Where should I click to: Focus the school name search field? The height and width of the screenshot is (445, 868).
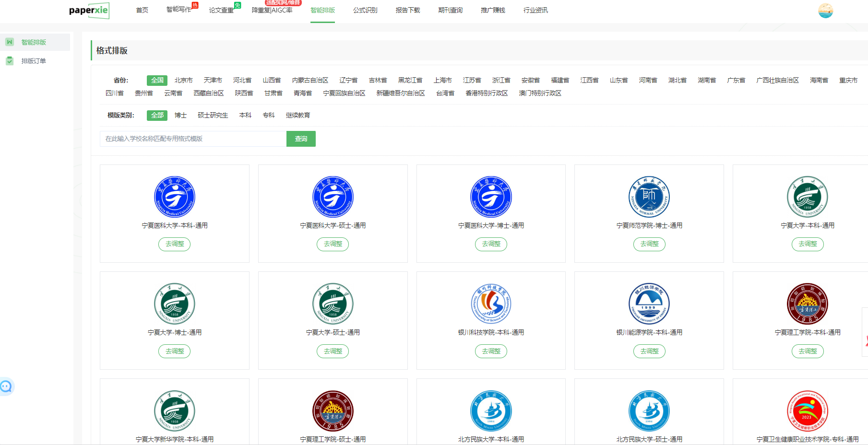point(193,139)
